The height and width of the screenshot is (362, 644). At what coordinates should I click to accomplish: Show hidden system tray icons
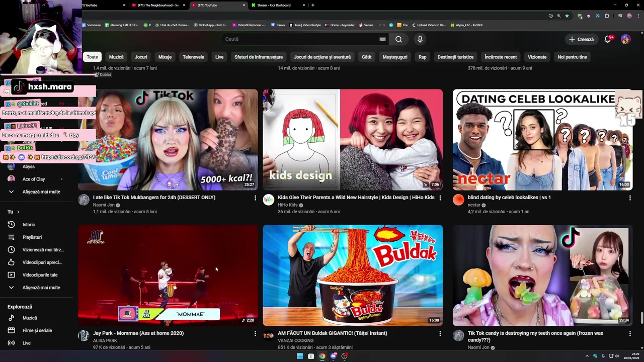point(587,356)
